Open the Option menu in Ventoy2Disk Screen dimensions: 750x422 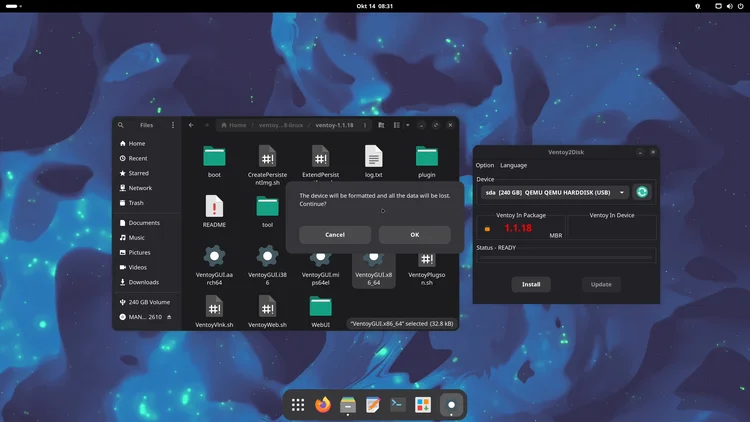coord(485,165)
